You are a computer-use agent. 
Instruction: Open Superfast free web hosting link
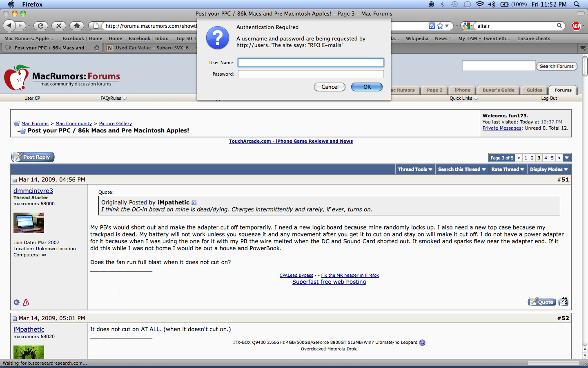329,282
